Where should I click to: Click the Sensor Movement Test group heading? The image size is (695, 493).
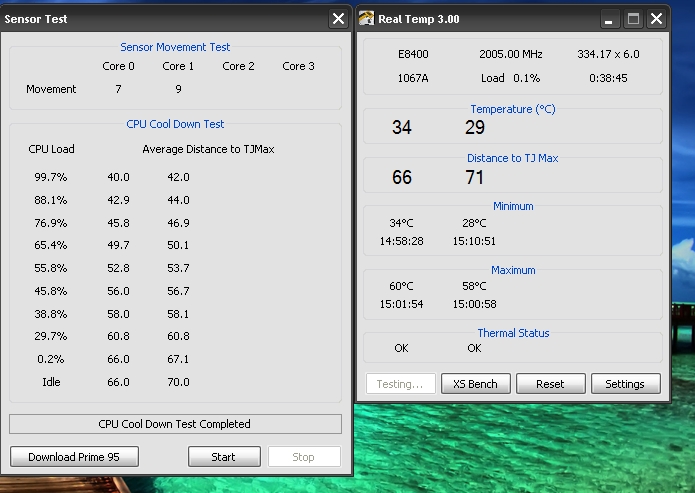click(175, 47)
